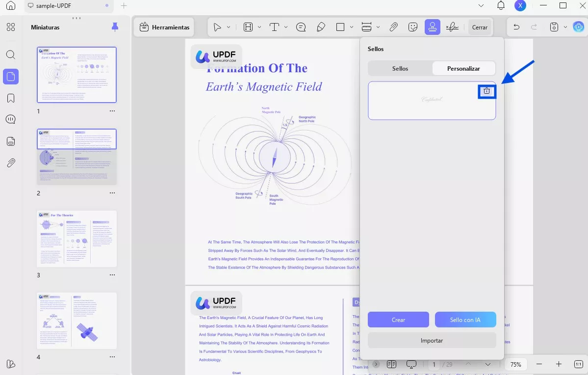Viewport: 588px width, 375px height.
Task: Start slideshow presentation mode
Action: tap(411, 364)
